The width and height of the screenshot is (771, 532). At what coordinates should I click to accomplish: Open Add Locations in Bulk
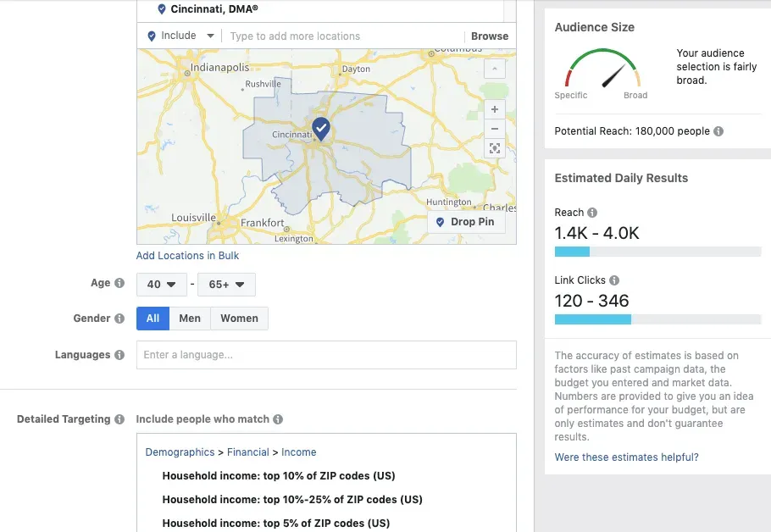click(x=186, y=255)
